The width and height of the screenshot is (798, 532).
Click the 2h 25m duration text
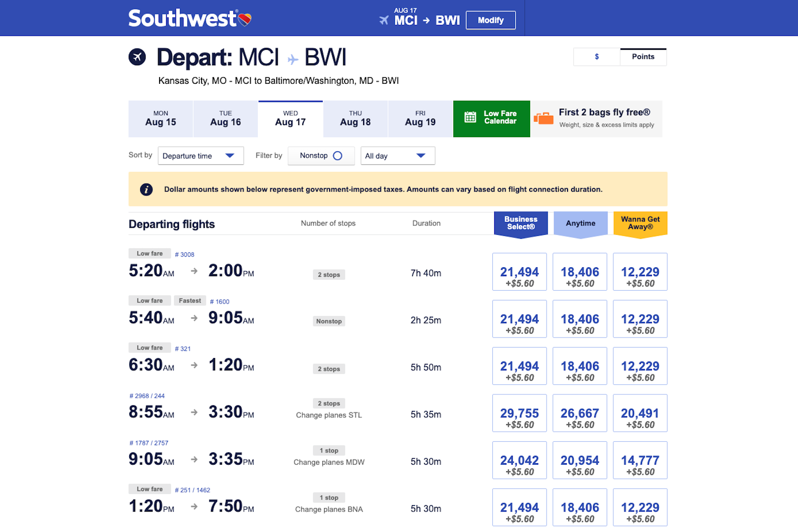(426, 320)
